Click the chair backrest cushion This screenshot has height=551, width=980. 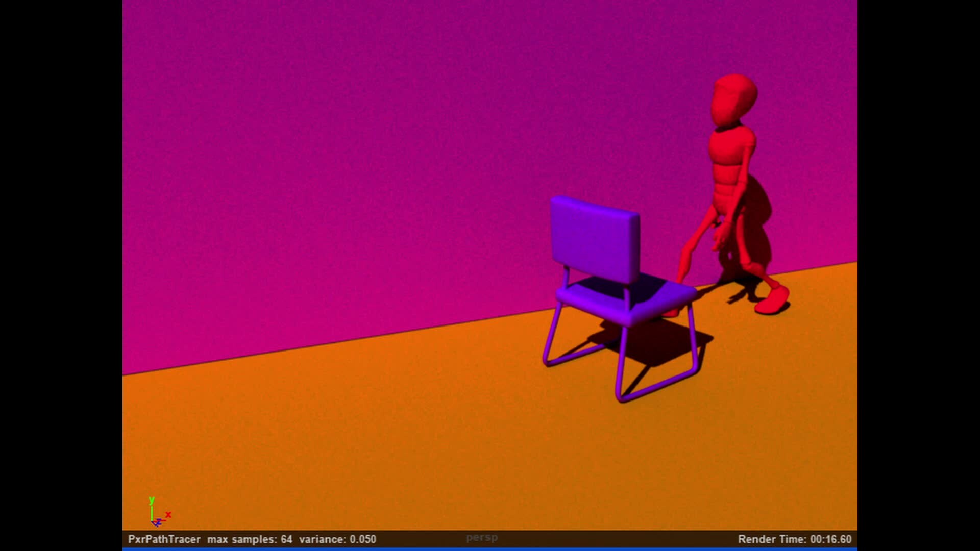coord(595,235)
